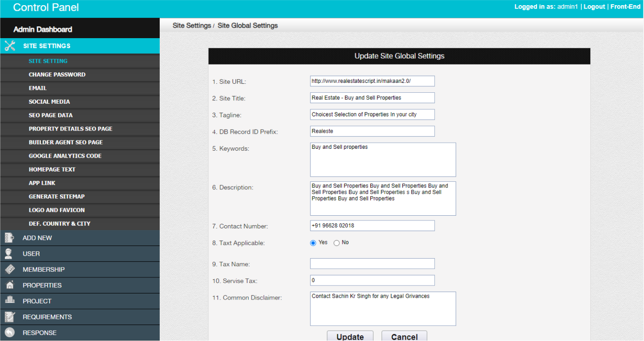The image size is (644, 341).
Task: Click the Contact Number input field
Action: click(372, 226)
